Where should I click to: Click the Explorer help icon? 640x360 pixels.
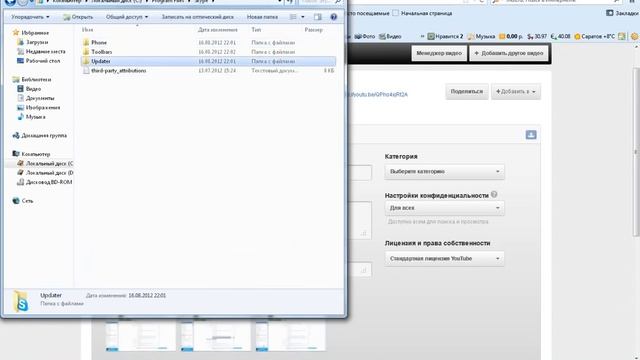click(x=333, y=17)
